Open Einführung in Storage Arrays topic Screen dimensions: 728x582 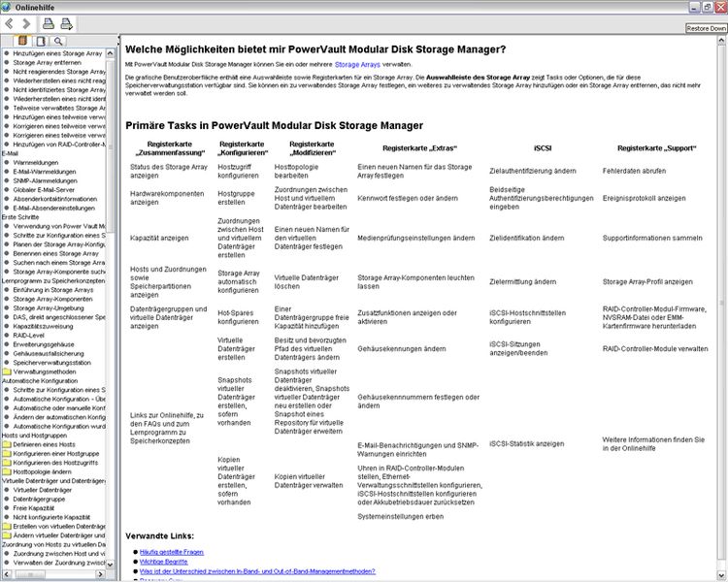[x=53, y=290]
